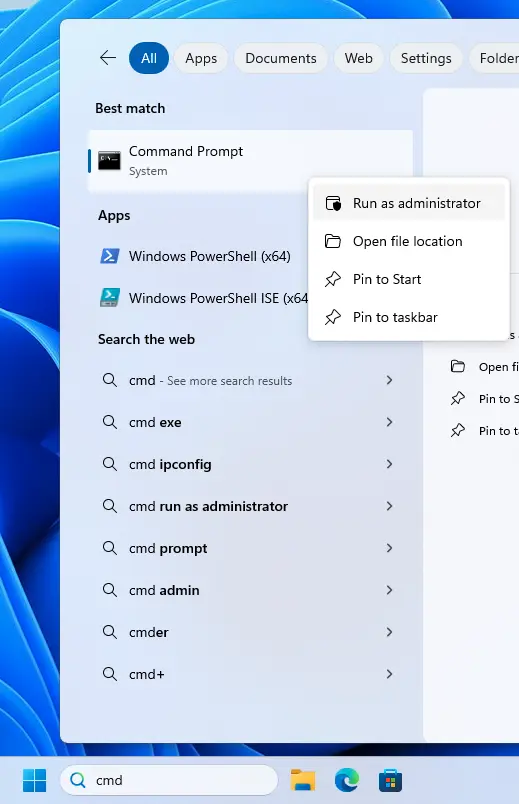Click the search icon beside 'cmd admin'
The height and width of the screenshot is (804, 519).
click(110, 591)
